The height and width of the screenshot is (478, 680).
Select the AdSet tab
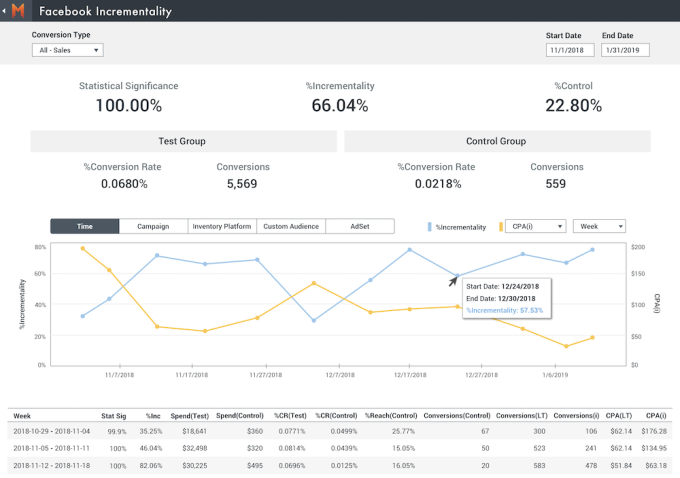point(359,227)
